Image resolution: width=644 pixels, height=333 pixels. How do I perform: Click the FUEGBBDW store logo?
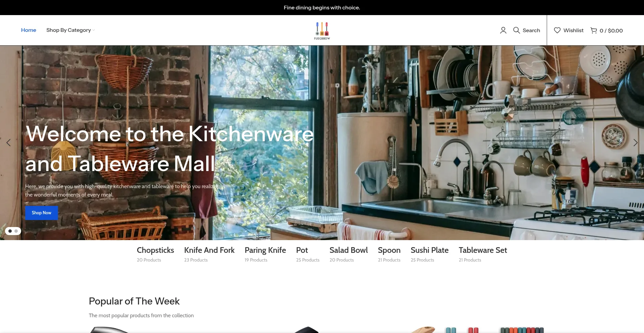(322, 31)
